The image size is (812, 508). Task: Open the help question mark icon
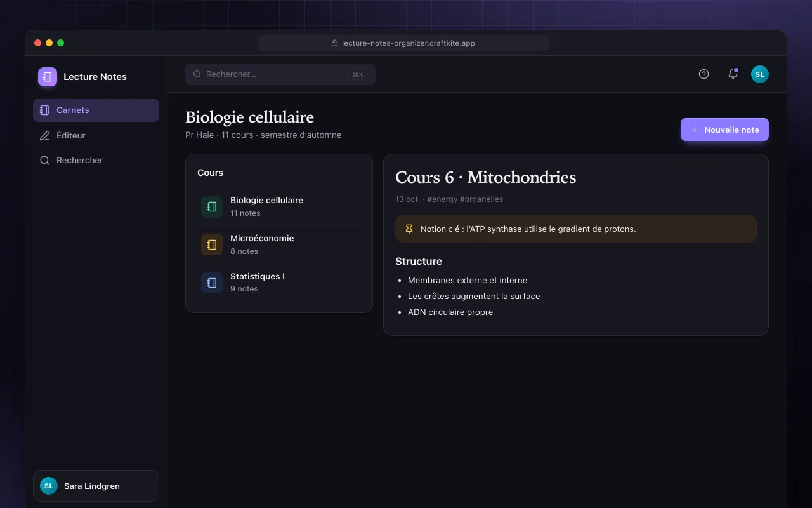704,74
